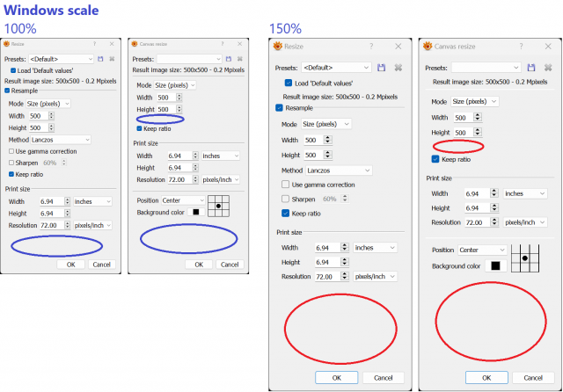Save preset icon in 150% Canvas resize dialog
Image resolution: width=563 pixels, height=392 pixels.
531,68
